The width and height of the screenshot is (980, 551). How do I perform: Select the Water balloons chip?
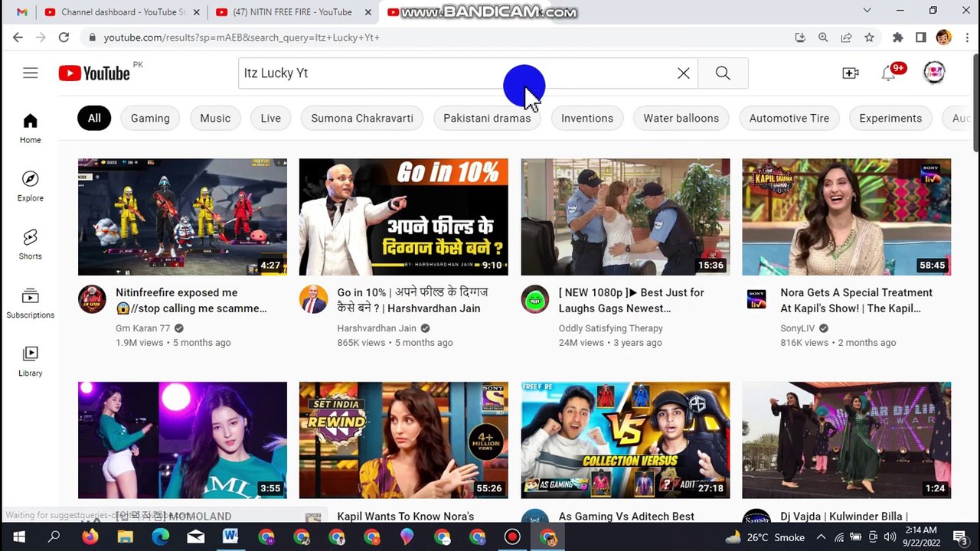coord(681,118)
